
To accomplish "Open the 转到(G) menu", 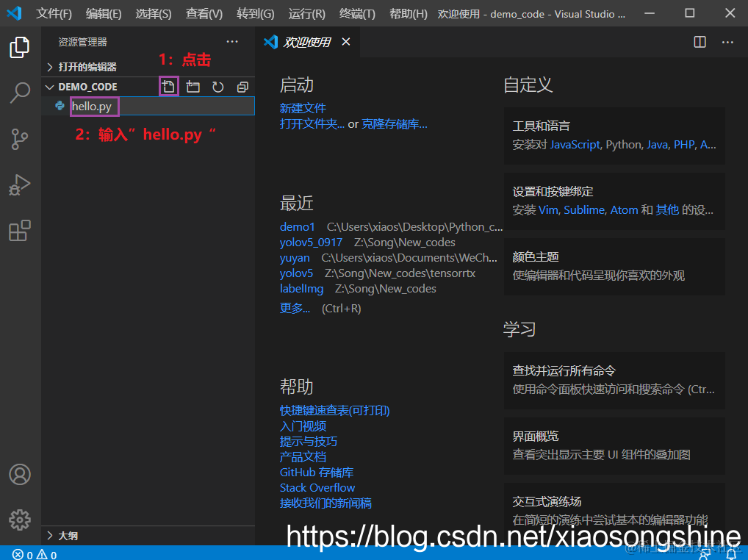I will tap(256, 14).
